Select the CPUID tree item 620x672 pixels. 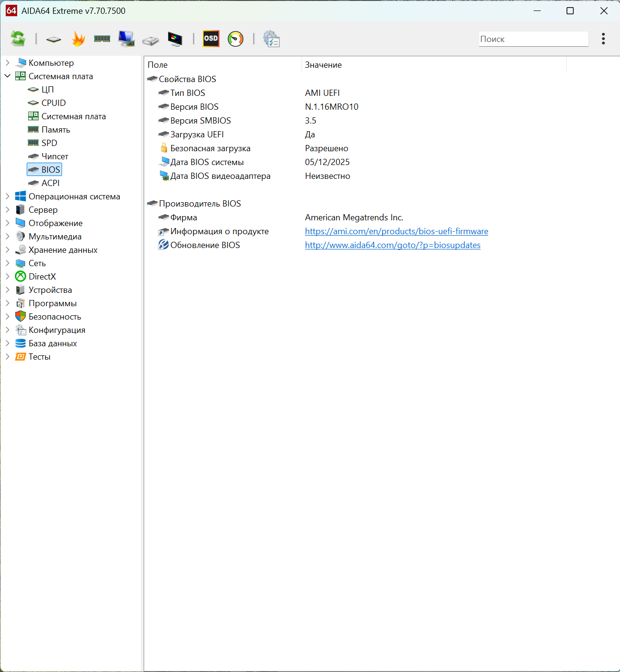pyautogui.click(x=53, y=103)
